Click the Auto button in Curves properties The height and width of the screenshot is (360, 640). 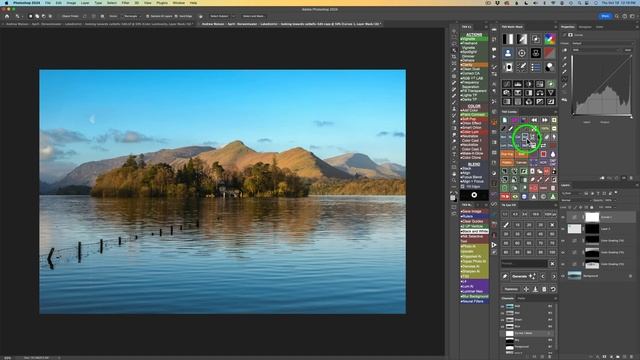tap(628, 50)
